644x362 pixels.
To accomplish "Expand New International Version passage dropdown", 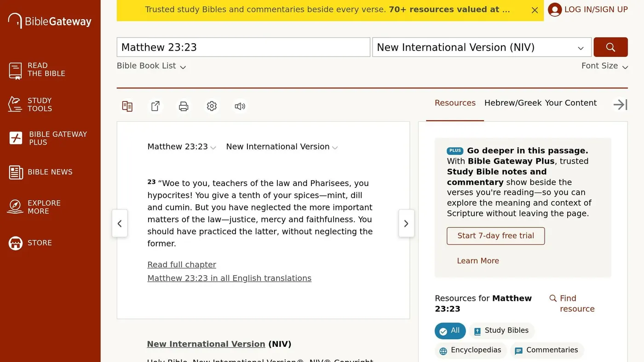I will (282, 147).
